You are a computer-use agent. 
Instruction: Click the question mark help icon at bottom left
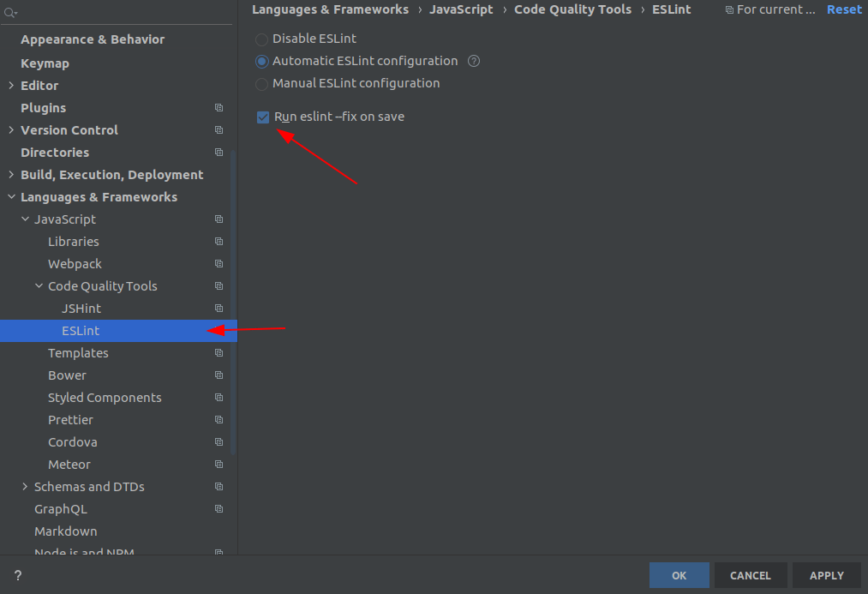pos(18,575)
